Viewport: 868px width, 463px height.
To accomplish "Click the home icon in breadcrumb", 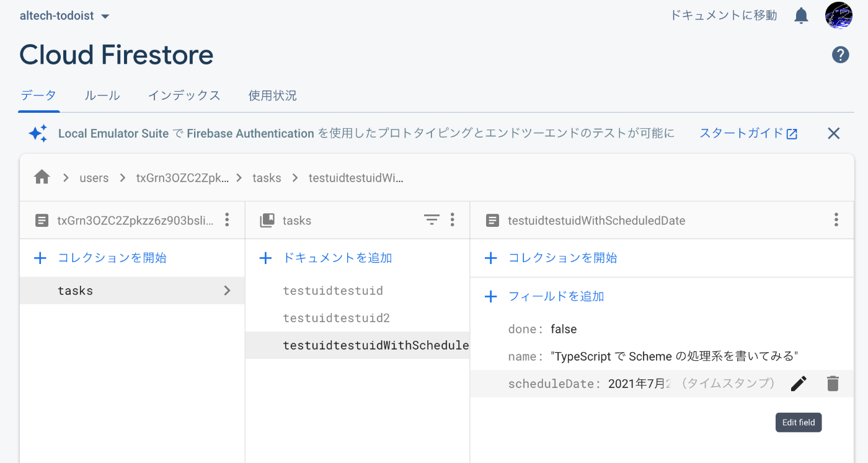I will (42, 178).
